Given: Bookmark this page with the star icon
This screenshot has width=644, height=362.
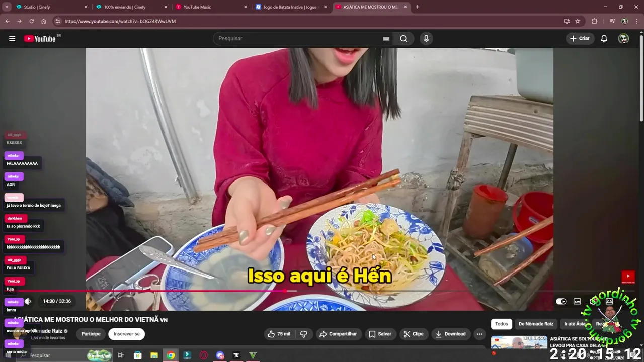Looking at the screenshot, I should click(x=578, y=21).
